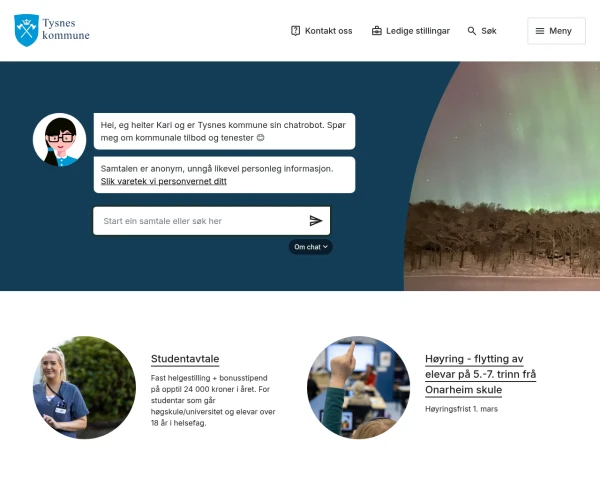
Task: Open Høyring flytting av elevar article
Action: coord(480,374)
